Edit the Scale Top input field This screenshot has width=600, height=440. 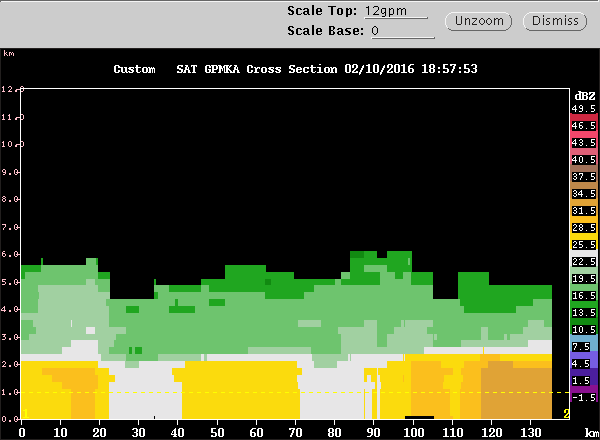tap(396, 12)
